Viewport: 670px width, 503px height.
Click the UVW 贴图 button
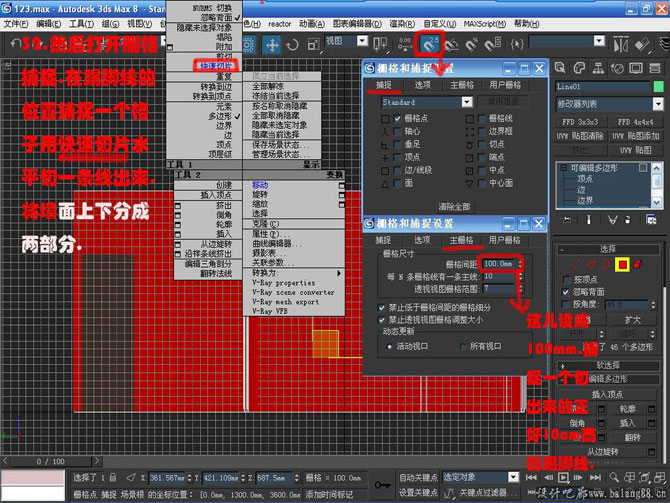(635, 150)
